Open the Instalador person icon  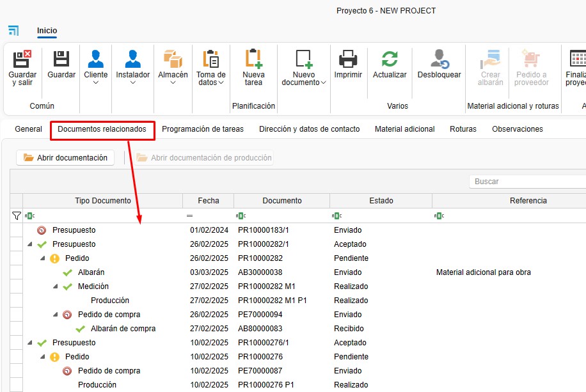132,59
